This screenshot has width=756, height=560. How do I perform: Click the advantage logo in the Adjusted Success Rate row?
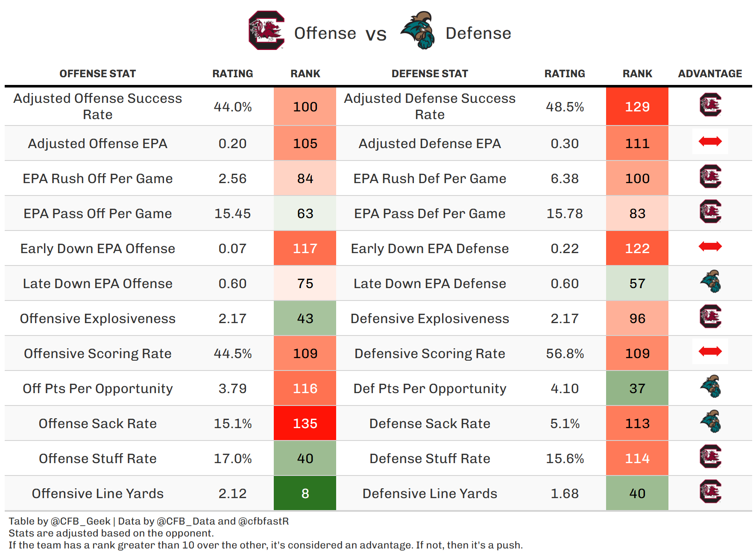pos(710,105)
